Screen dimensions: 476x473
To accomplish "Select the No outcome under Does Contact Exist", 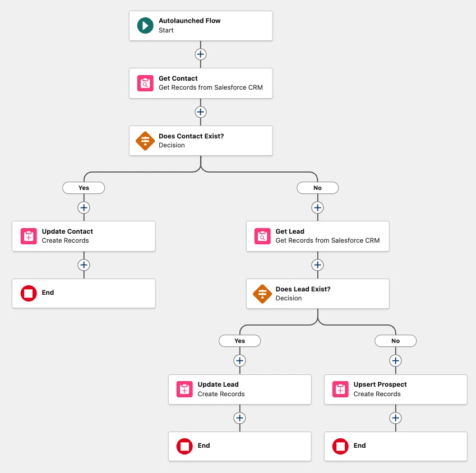I will [317, 188].
